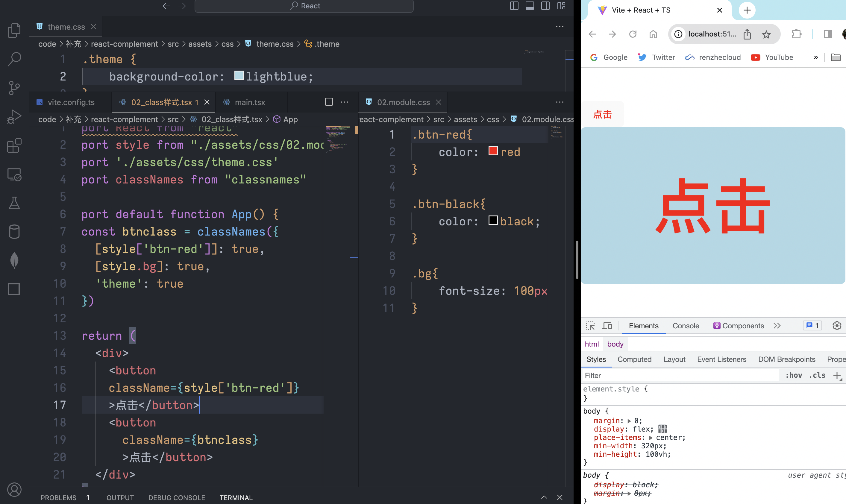
Task: Open a new Chrome tab
Action: click(747, 10)
